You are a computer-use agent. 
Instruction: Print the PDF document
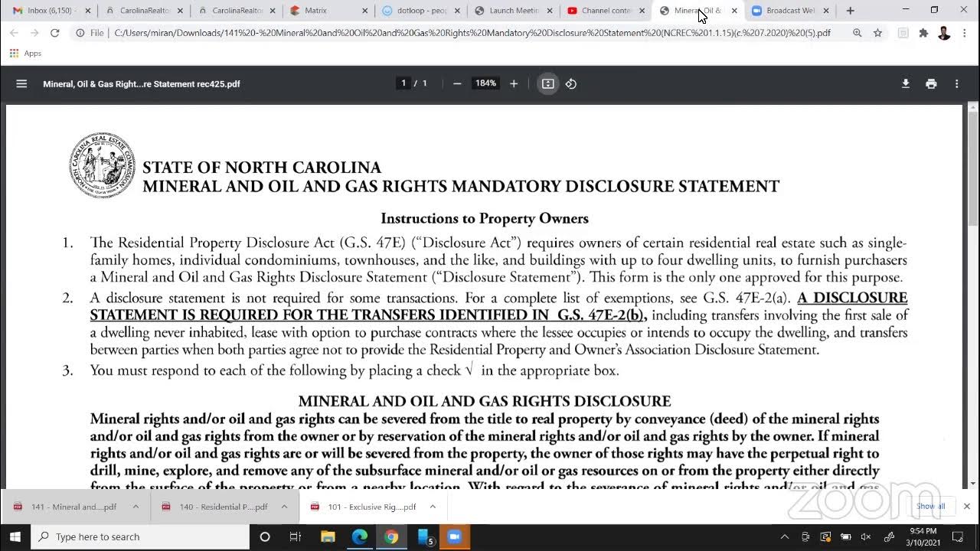point(931,83)
